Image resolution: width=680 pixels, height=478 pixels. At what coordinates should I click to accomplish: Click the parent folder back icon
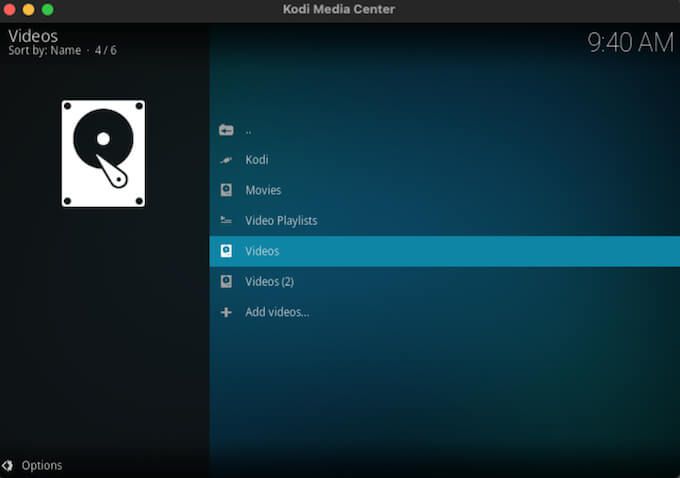[x=226, y=130]
